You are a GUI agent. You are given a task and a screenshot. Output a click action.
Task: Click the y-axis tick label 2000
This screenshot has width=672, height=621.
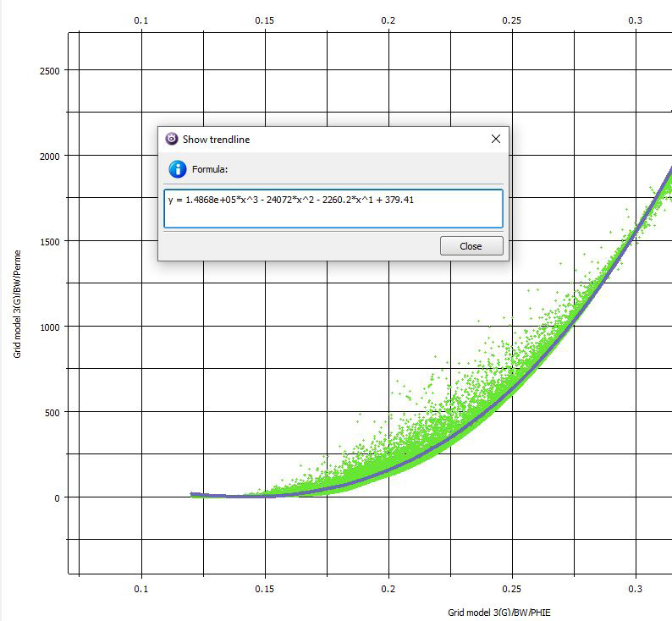pyautogui.click(x=50, y=157)
